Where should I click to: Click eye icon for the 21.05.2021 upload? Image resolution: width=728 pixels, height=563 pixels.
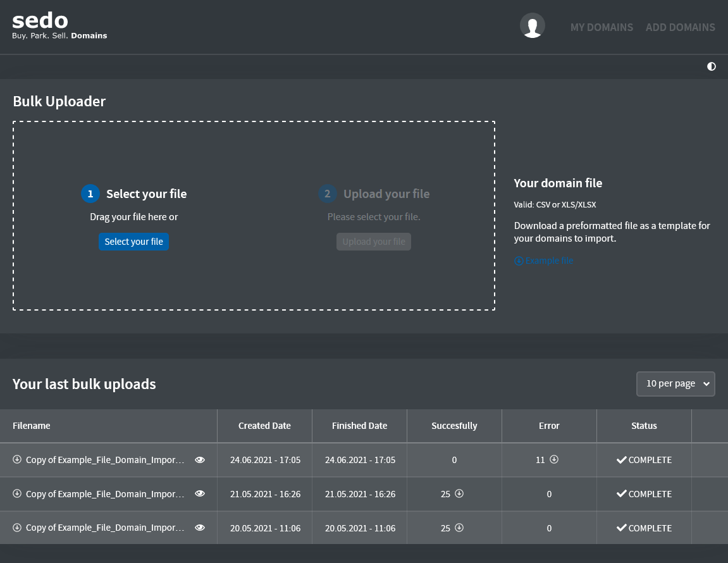(200, 494)
